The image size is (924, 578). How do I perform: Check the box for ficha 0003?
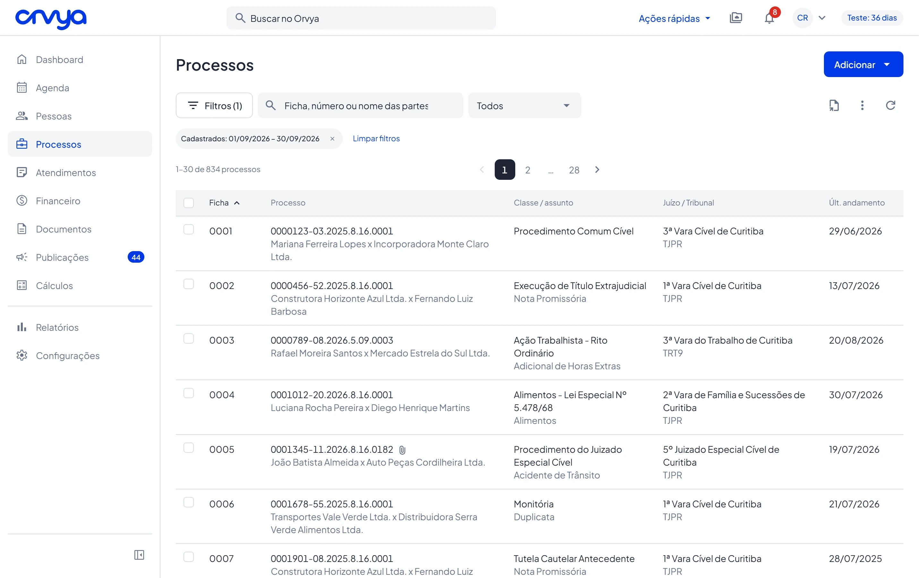pos(189,339)
